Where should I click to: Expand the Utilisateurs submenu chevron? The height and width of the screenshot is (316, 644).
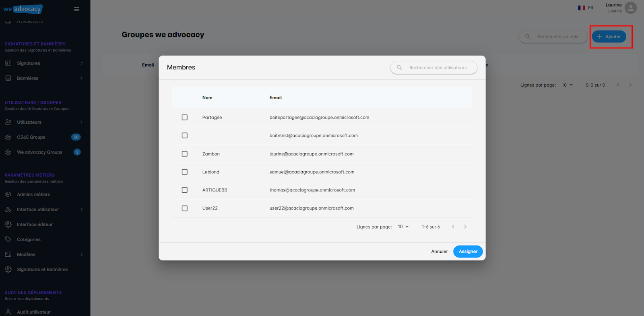click(82, 122)
